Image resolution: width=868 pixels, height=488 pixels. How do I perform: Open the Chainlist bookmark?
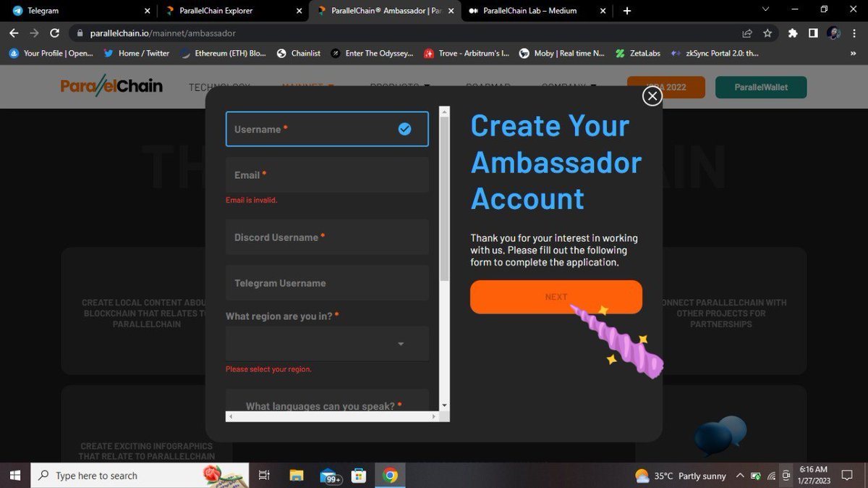[x=299, y=53]
